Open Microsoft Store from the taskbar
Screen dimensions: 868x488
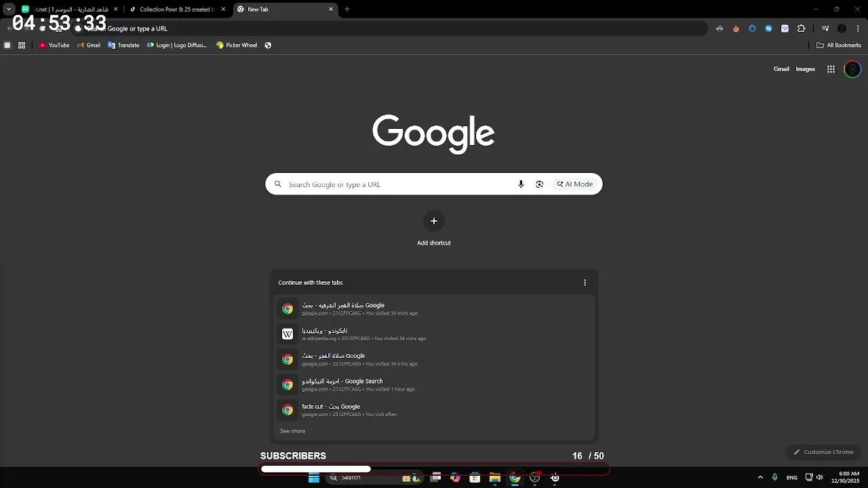tap(475, 478)
